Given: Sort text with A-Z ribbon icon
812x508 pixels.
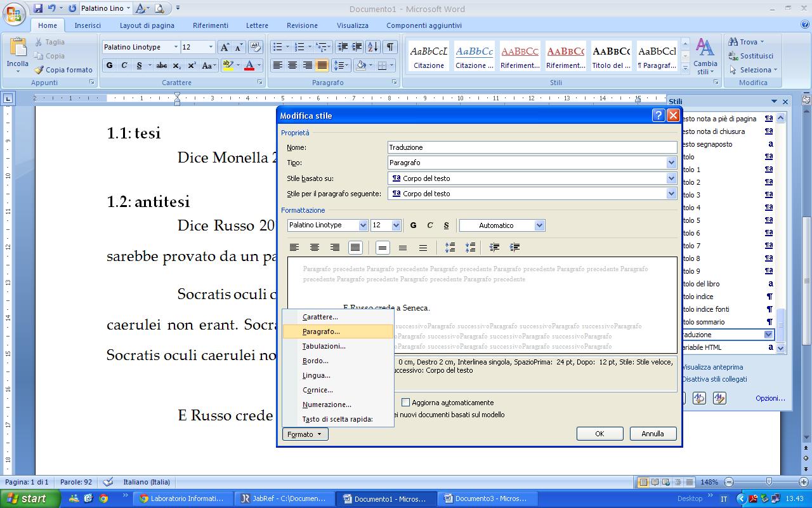Looking at the screenshot, I should 372,47.
